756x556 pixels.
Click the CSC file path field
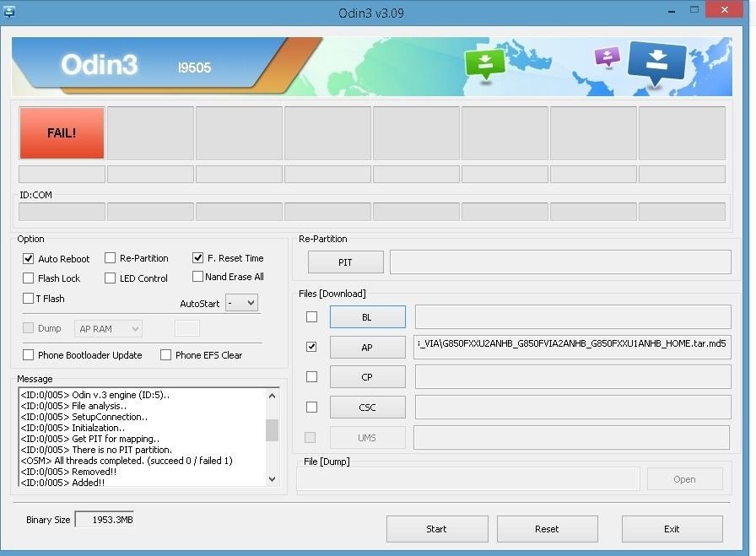tap(573, 407)
